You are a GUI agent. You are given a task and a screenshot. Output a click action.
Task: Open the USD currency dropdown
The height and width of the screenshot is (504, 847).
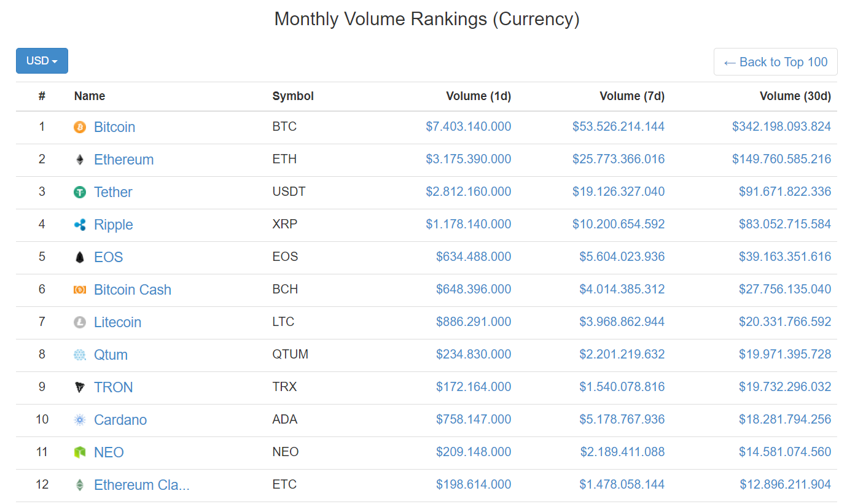pyautogui.click(x=42, y=61)
